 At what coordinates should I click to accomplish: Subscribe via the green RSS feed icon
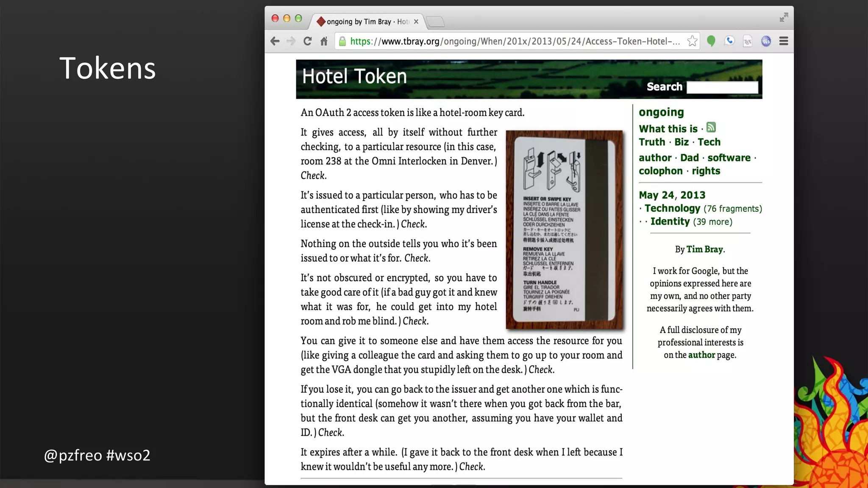coord(711,128)
